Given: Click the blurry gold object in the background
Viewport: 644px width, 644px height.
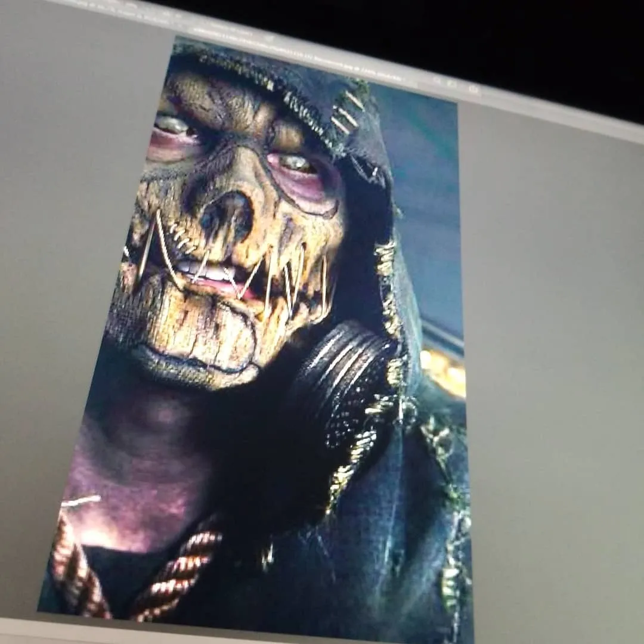Looking at the screenshot, I should pyautogui.click(x=444, y=371).
